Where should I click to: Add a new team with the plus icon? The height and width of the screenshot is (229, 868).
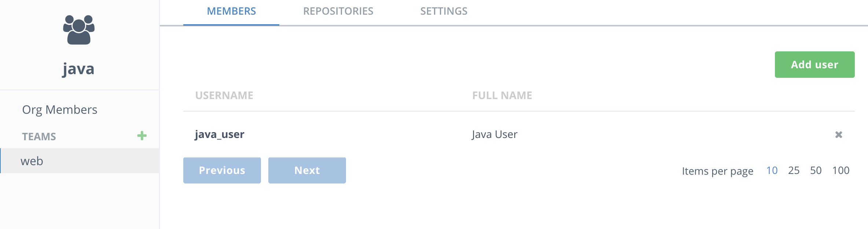click(x=142, y=136)
